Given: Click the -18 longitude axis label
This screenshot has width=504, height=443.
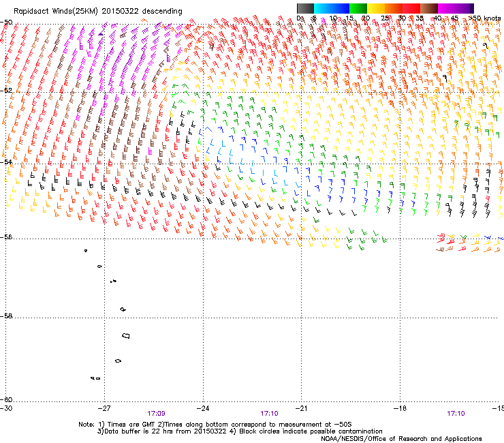Looking at the screenshot, I should pos(400,408).
